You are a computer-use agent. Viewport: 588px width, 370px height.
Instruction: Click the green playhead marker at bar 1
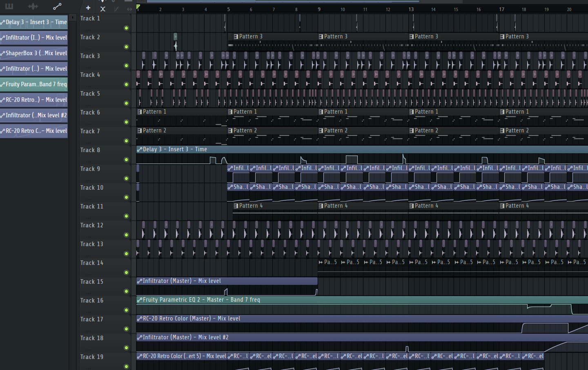point(138,7)
